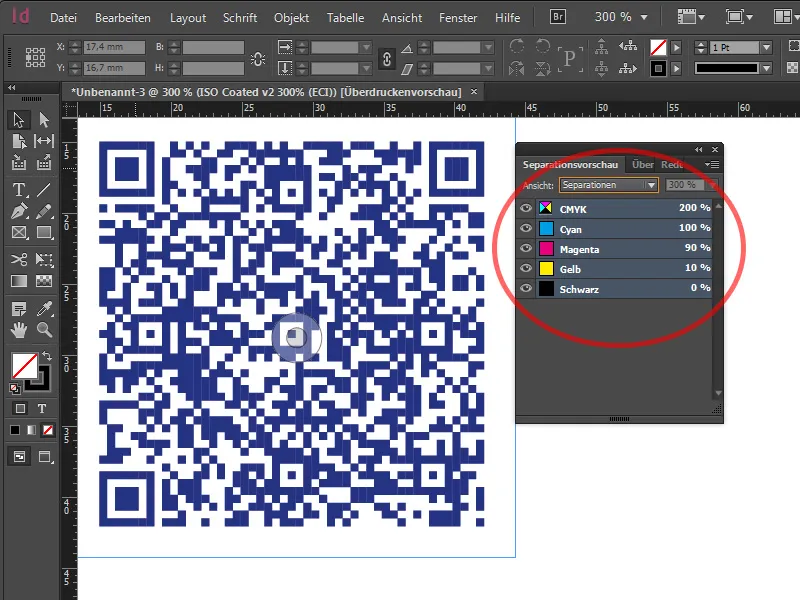
Task: Toggle visibility of the Magenta plate
Action: [x=526, y=248]
